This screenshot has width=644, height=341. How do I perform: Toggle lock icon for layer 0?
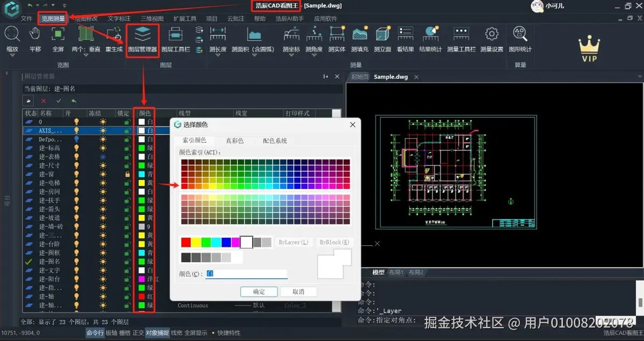click(x=127, y=122)
